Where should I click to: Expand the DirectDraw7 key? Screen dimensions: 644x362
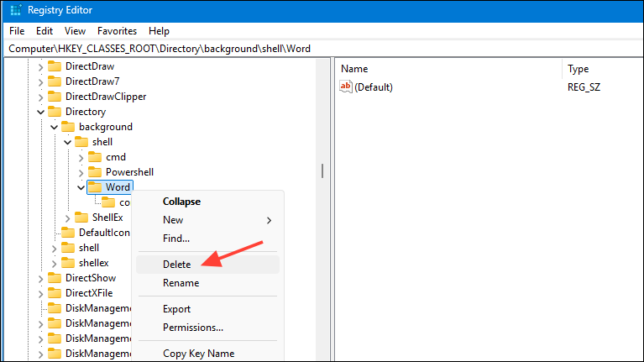click(x=40, y=81)
